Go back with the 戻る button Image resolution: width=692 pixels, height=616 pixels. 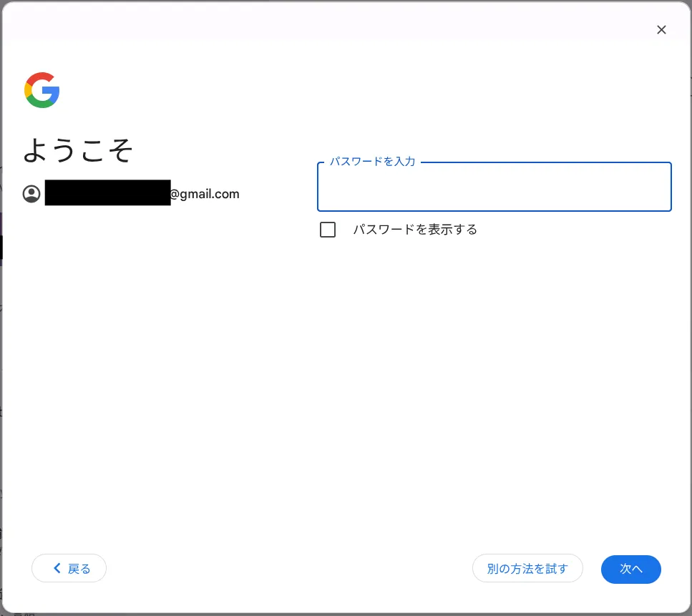click(x=69, y=568)
